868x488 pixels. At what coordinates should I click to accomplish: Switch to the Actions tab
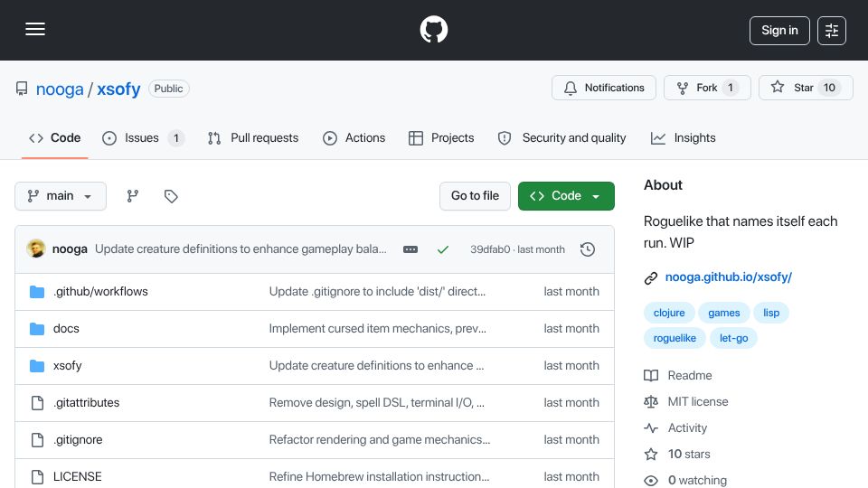pyautogui.click(x=354, y=137)
